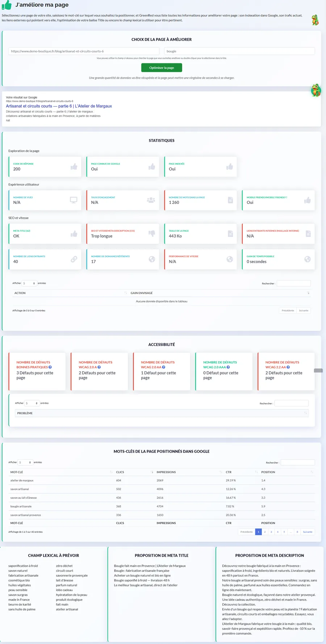Click Suivante in keywords pagination

pos(308,532)
